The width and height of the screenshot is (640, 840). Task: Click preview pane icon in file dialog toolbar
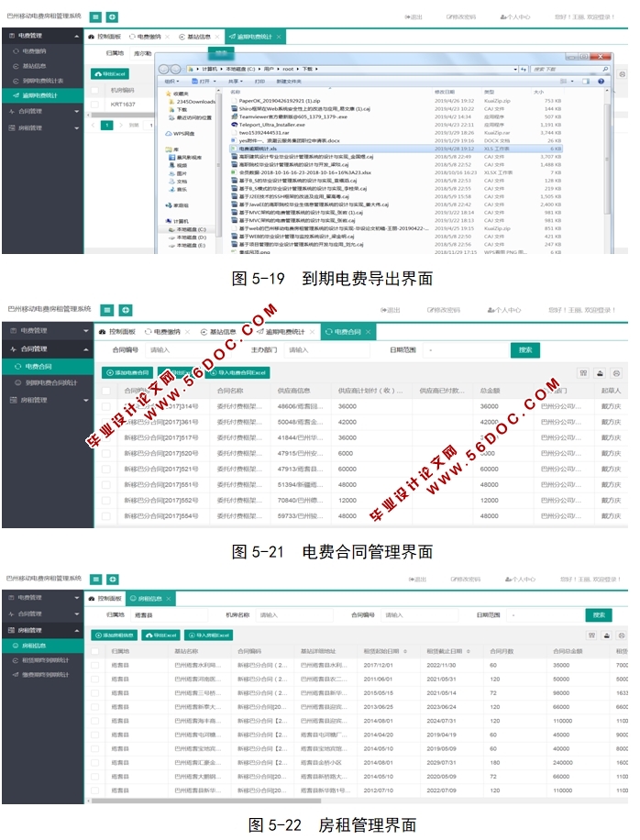[585, 81]
